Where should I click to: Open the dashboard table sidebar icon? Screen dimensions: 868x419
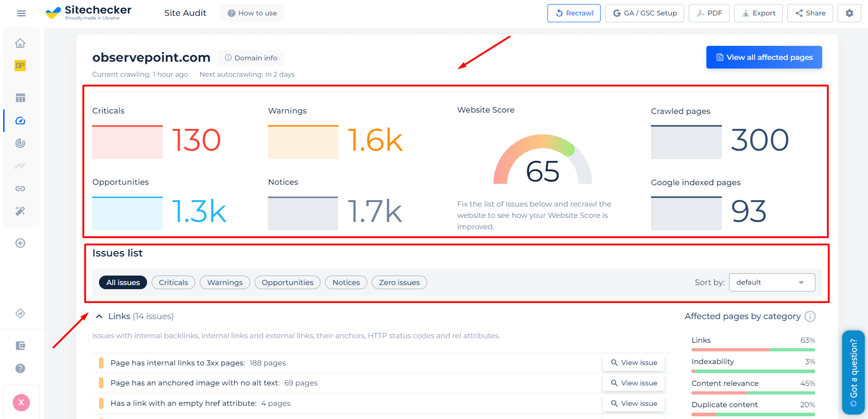click(x=20, y=98)
